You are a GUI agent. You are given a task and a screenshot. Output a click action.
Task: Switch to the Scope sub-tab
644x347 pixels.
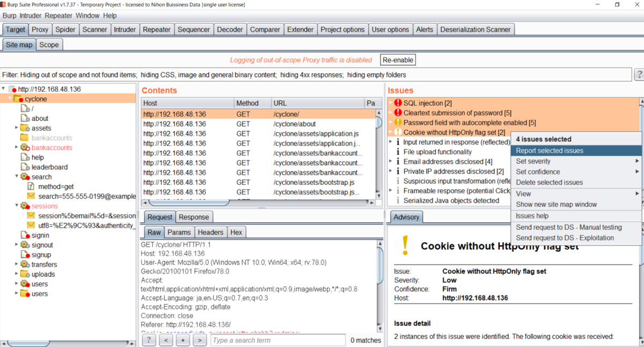pos(49,45)
